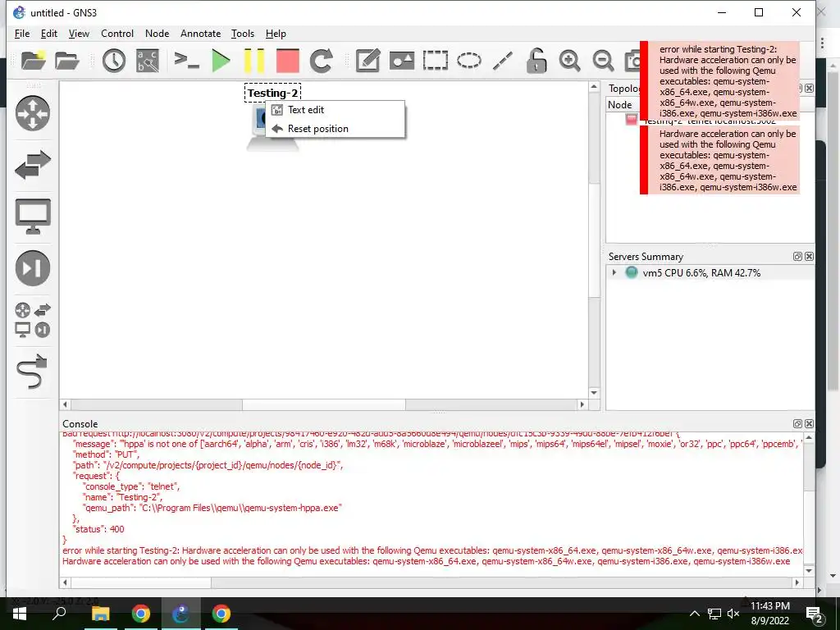Select the draw ellipse tool

coord(468,61)
